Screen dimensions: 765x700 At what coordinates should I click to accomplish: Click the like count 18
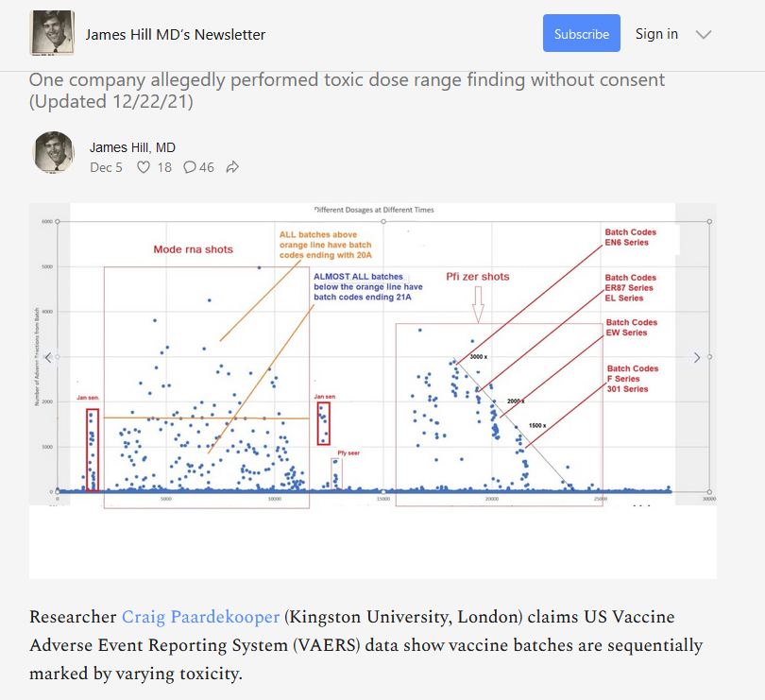(164, 167)
